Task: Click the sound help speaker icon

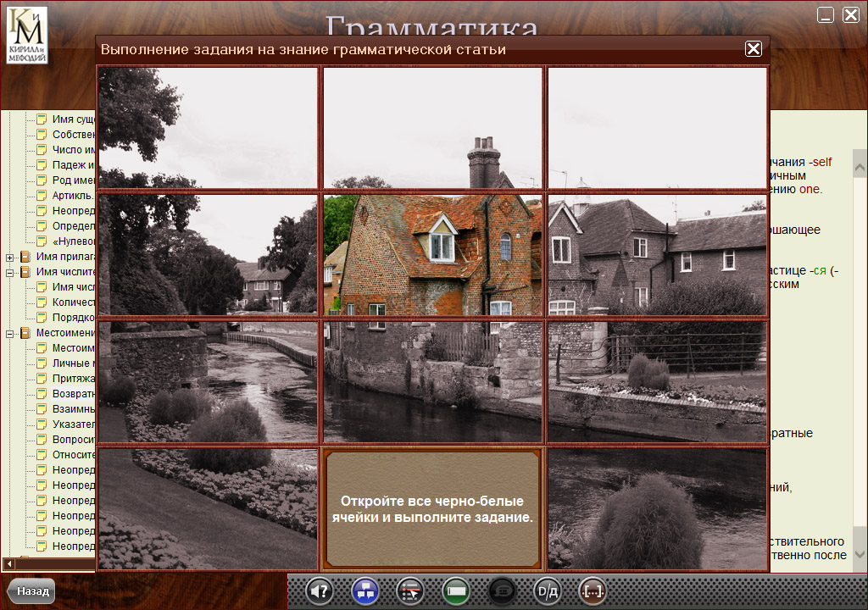Action: point(320,591)
